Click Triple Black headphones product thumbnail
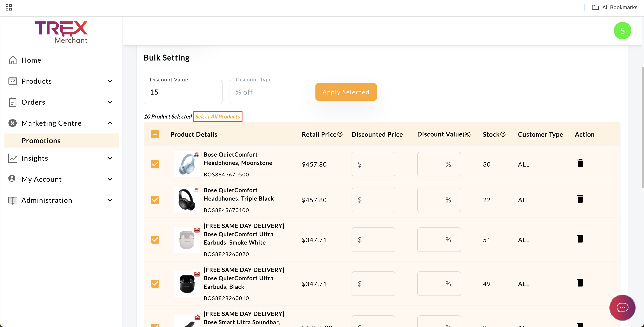 pyautogui.click(x=187, y=200)
